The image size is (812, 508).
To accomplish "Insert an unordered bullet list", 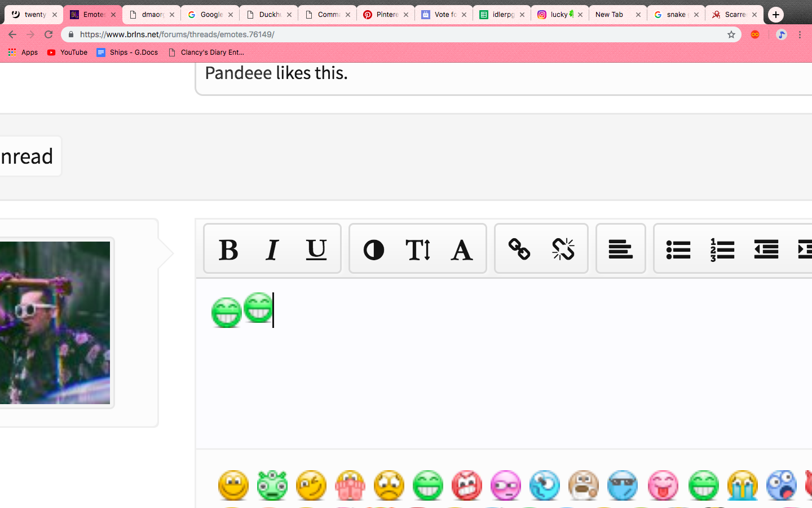I will (678, 249).
